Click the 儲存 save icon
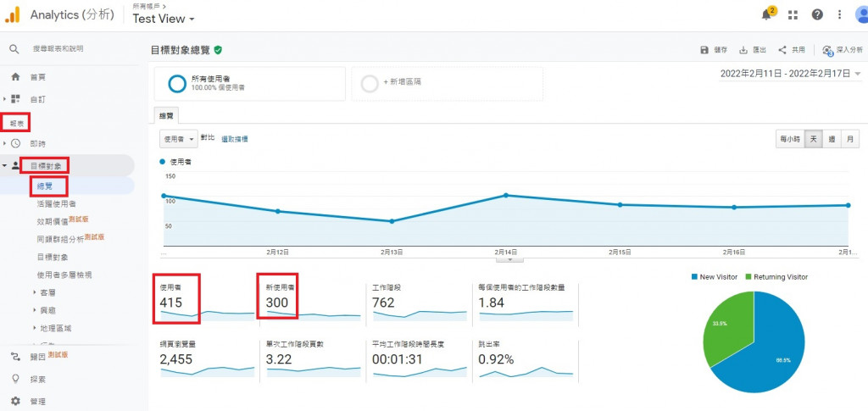 click(x=704, y=50)
